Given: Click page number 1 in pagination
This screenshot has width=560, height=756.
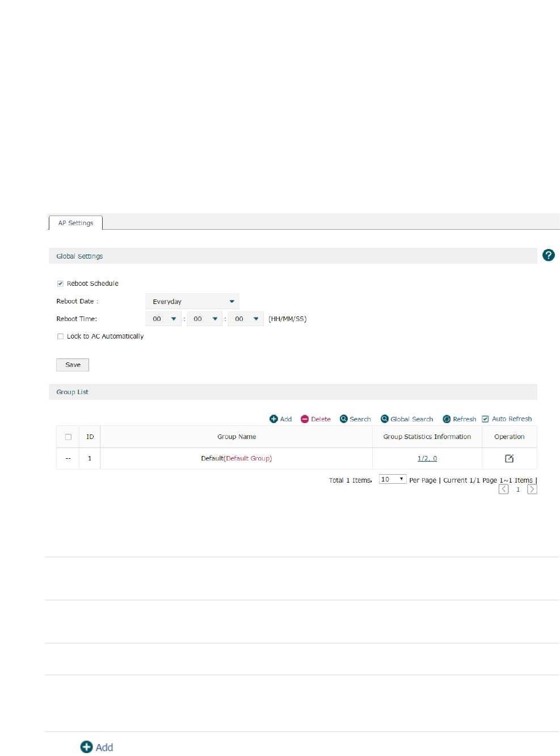Looking at the screenshot, I should (518, 489).
